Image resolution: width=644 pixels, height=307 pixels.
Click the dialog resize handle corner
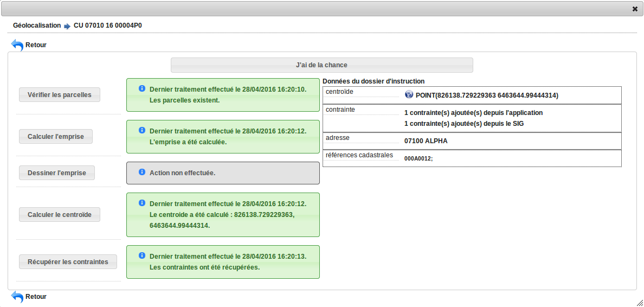click(640, 303)
